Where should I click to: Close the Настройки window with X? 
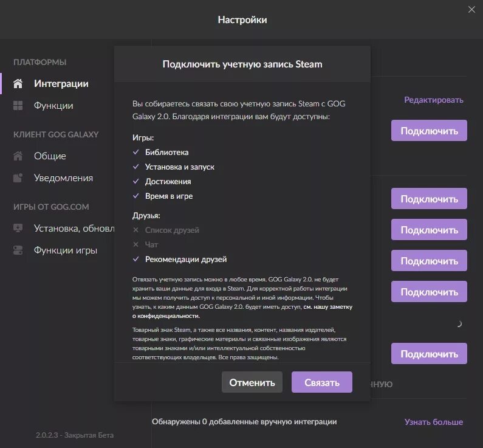coord(471,10)
